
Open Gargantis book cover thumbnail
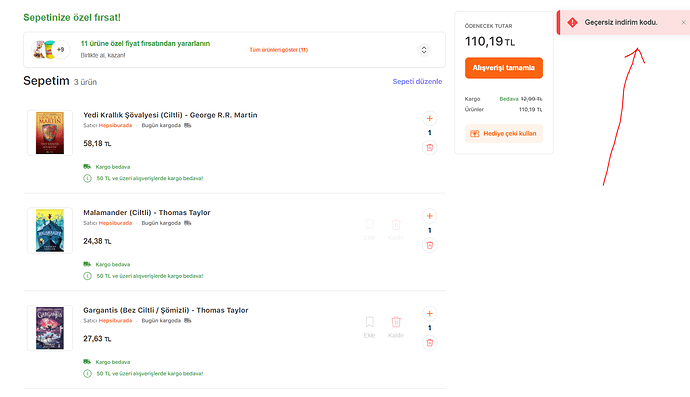(50, 328)
